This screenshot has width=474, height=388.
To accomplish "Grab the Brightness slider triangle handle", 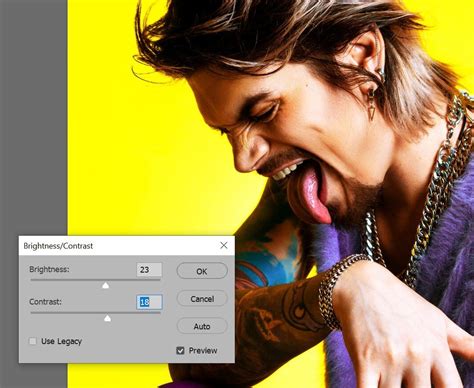I will click(105, 285).
